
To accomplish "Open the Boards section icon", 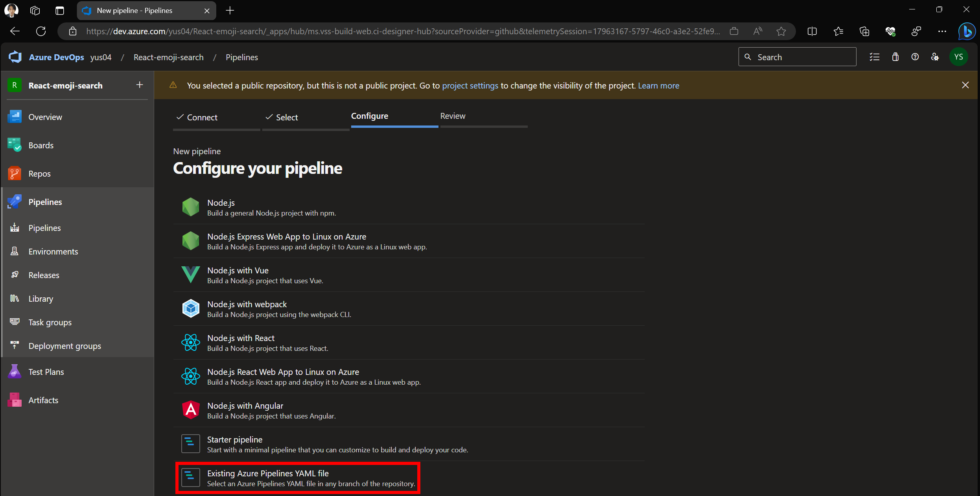I will point(15,145).
